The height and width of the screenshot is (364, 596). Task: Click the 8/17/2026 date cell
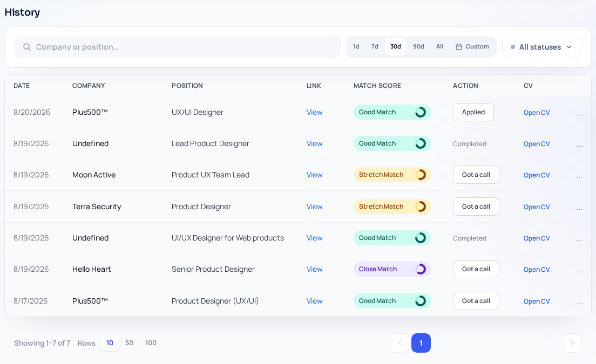coord(30,301)
